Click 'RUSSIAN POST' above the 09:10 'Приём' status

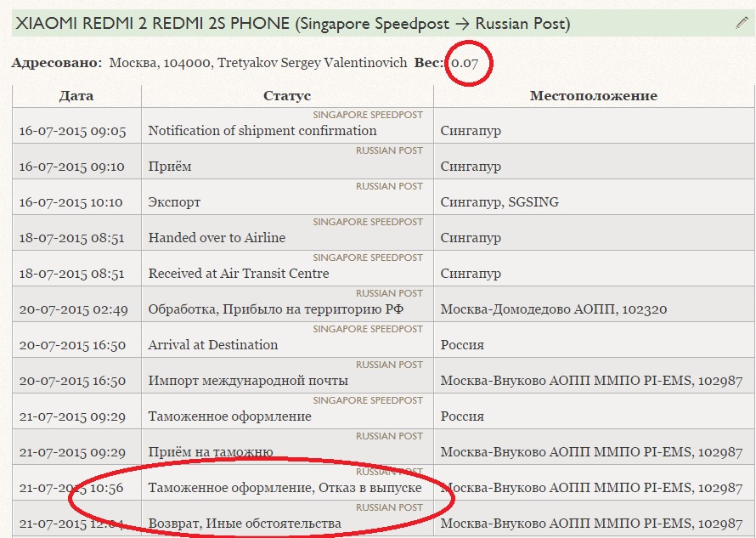point(389,150)
